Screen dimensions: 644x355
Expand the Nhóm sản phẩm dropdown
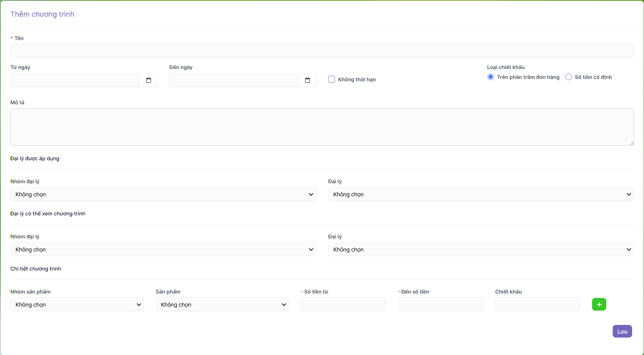77,305
